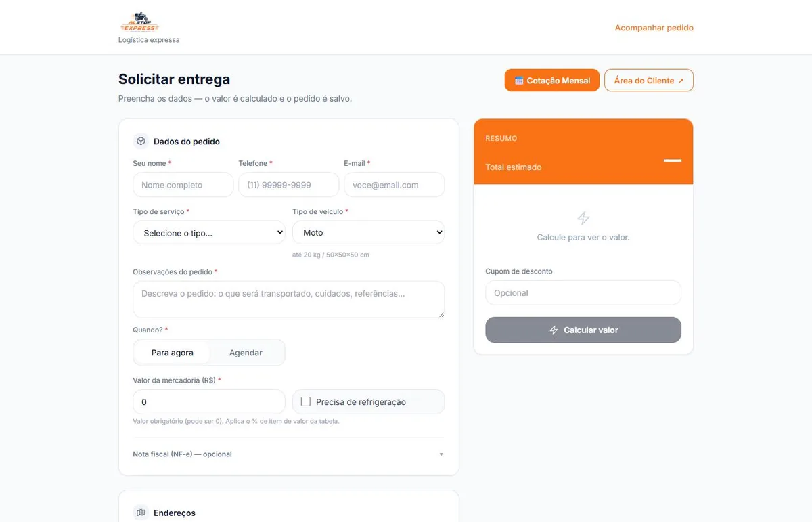Select the Agendar option

pyautogui.click(x=246, y=353)
